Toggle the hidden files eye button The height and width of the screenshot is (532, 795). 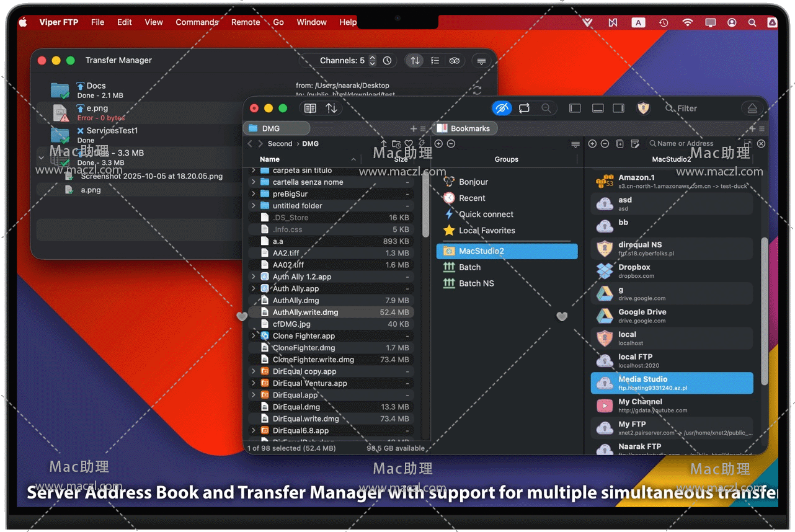(502, 109)
